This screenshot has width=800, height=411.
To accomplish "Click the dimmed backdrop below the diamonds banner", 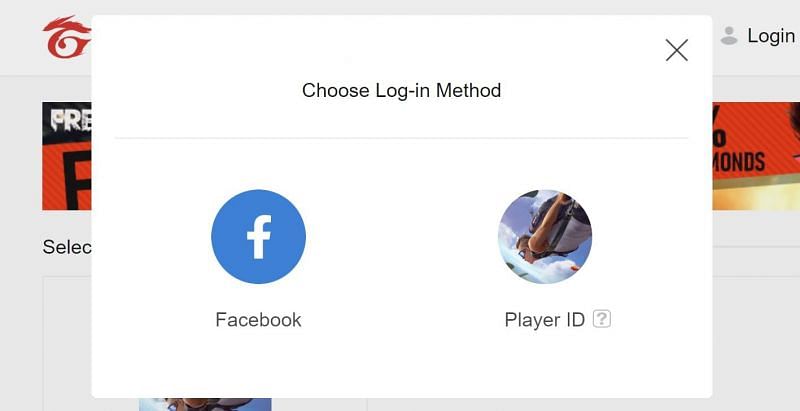I will pos(756,228).
